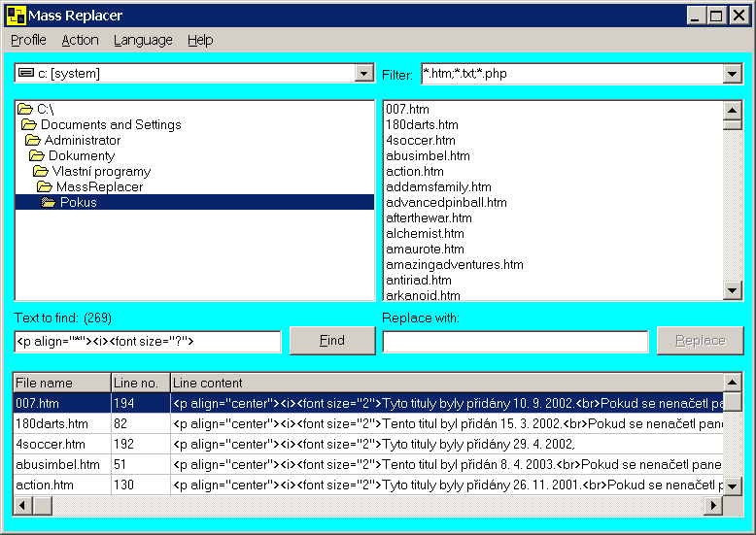The width and height of the screenshot is (756, 535).
Task: Open the drive selection dropdown
Action: [x=364, y=73]
